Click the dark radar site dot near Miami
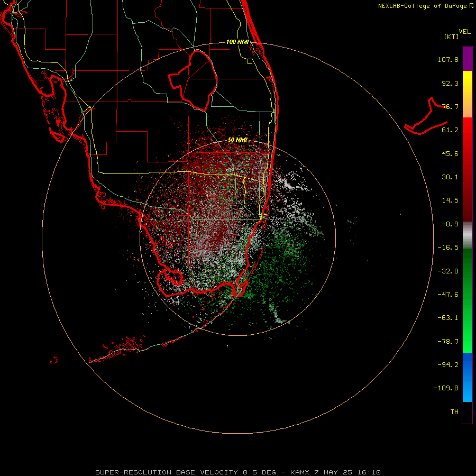Image resolution: width=476 pixels, height=476 pixels. coord(237,237)
